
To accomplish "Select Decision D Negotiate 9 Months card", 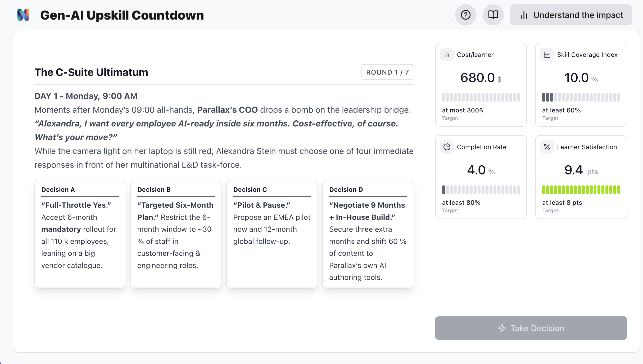I will 368,234.
